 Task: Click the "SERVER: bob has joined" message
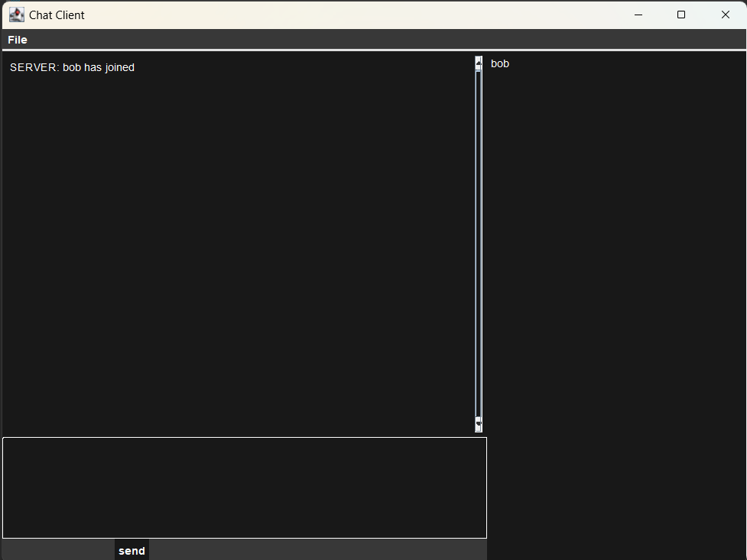coord(72,68)
